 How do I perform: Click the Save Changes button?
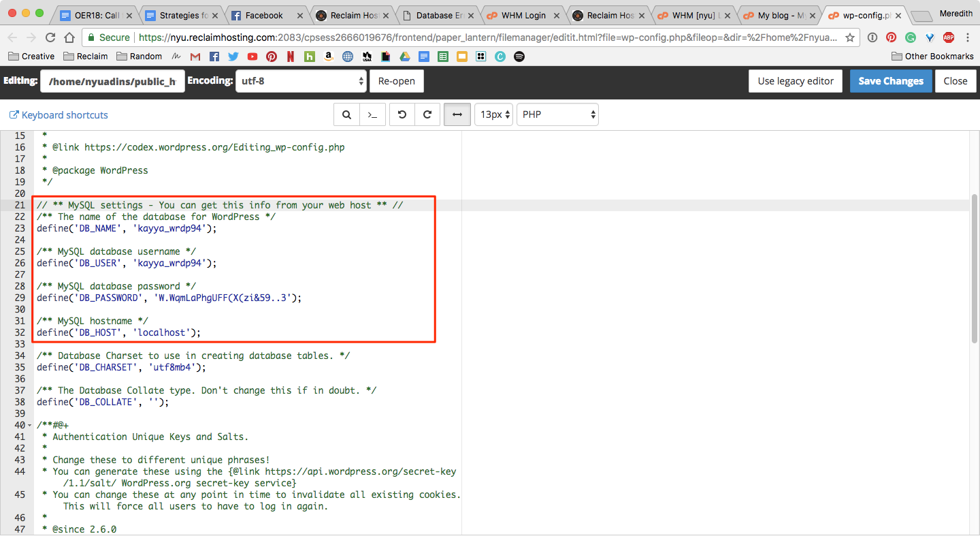coord(891,81)
